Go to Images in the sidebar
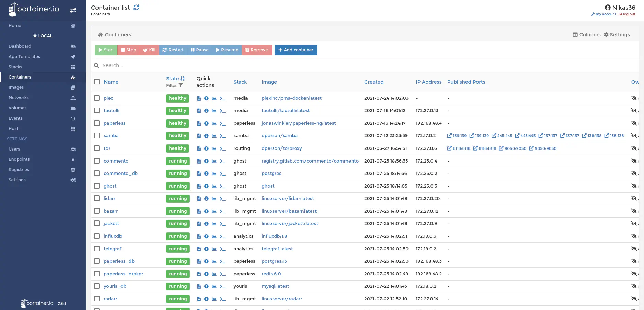Image resolution: width=644 pixels, height=310 pixels. click(x=16, y=87)
